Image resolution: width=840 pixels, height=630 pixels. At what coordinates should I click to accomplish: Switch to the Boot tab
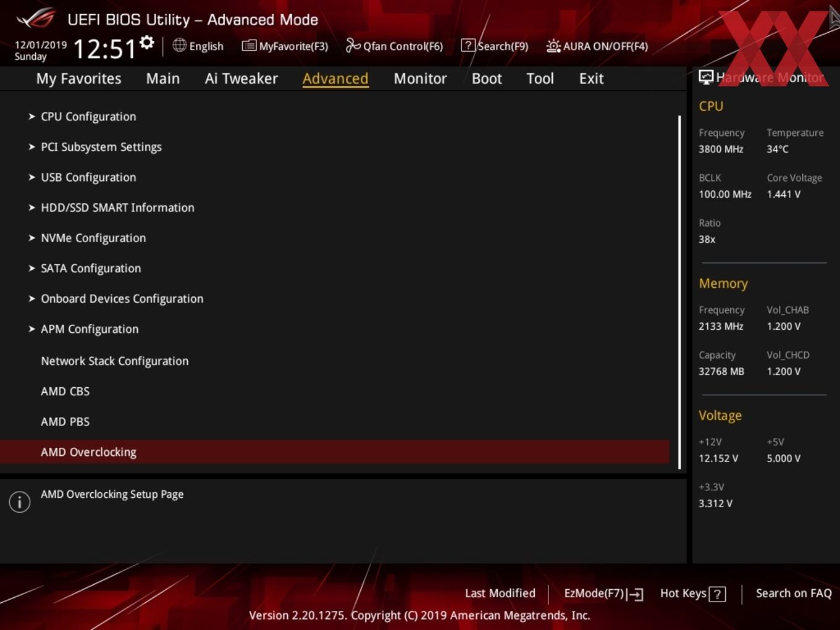[487, 78]
